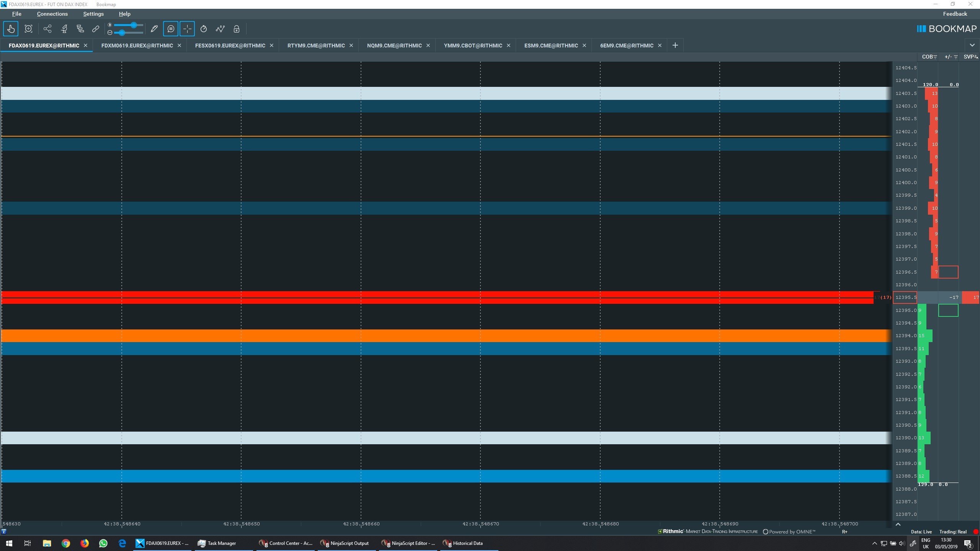The width and height of the screenshot is (980, 551).
Task: Toggle the chat bubble notes tool
Action: (171, 29)
